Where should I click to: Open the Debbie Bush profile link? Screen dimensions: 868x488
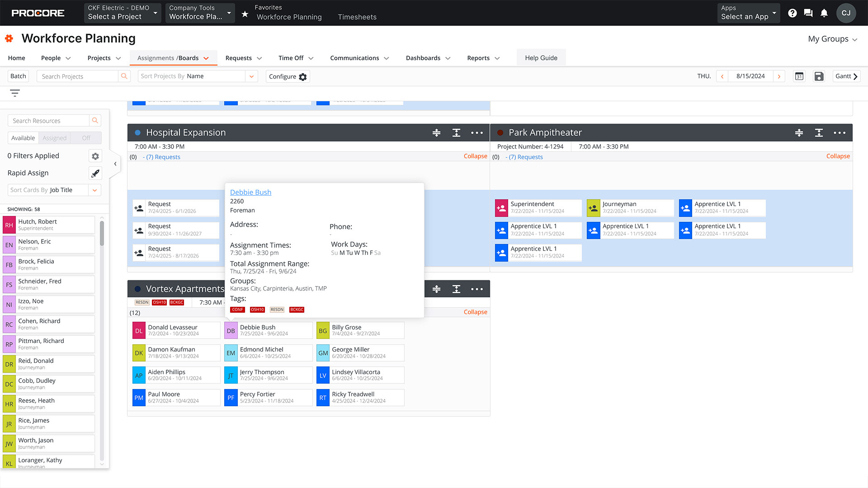pyautogui.click(x=250, y=192)
